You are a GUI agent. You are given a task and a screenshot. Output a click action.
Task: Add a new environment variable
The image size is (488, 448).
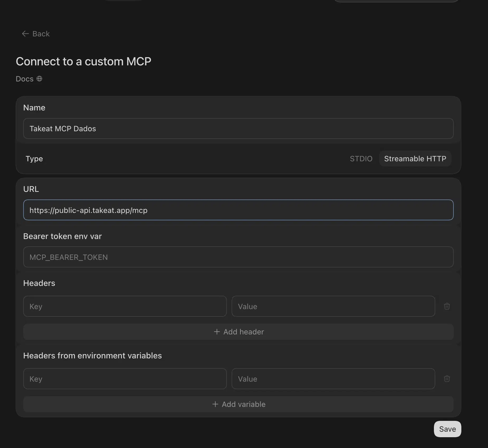pyautogui.click(x=238, y=404)
